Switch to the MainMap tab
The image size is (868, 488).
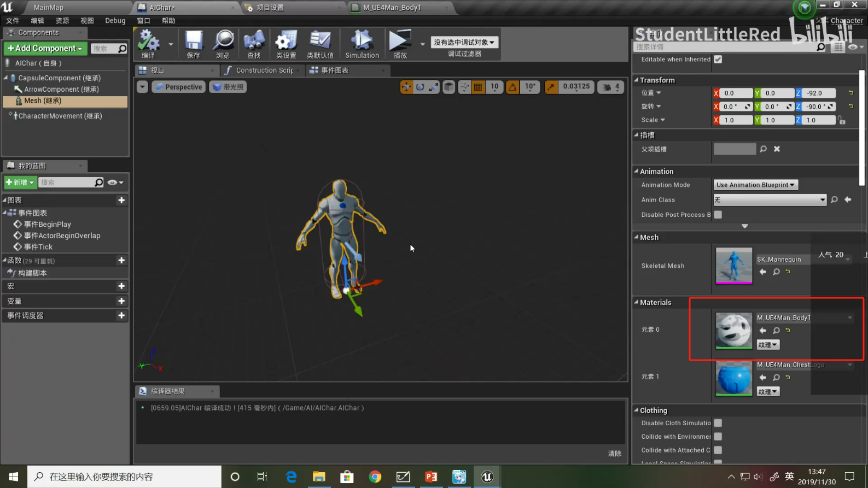pos(48,8)
